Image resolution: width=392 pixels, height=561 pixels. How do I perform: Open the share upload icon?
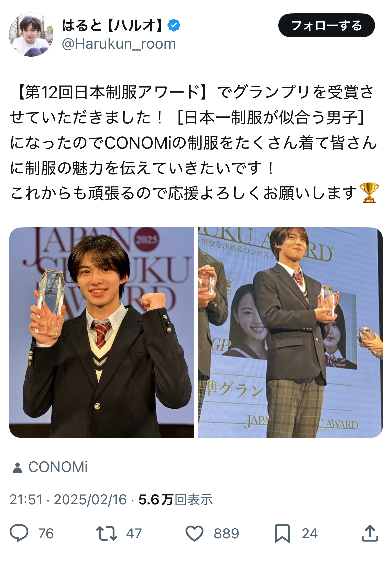pyautogui.click(x=370, y=533)
